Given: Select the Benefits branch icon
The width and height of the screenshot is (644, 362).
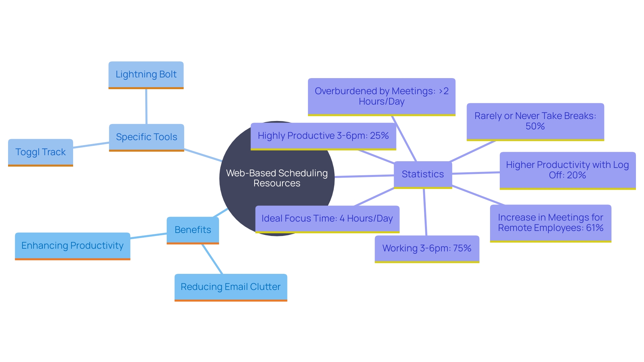Looking at the screenshot, I should pyautogui.click(x=193, y=229).
